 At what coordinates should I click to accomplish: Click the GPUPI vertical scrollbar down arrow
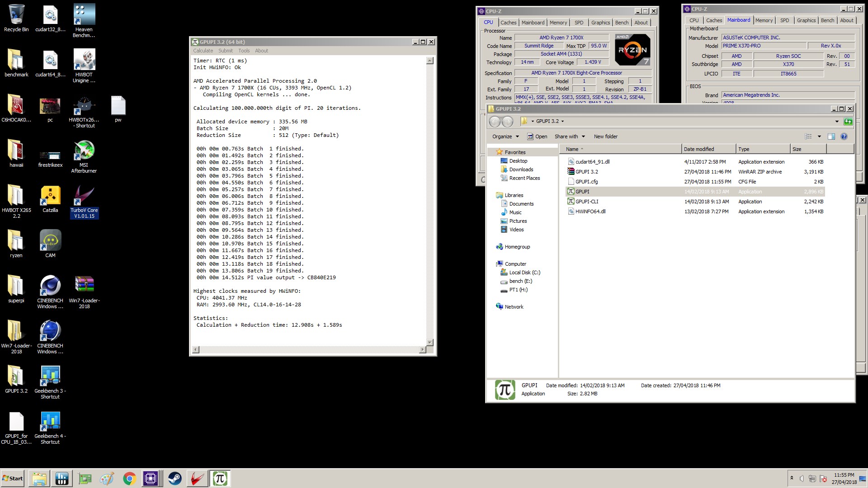point(429,342)
